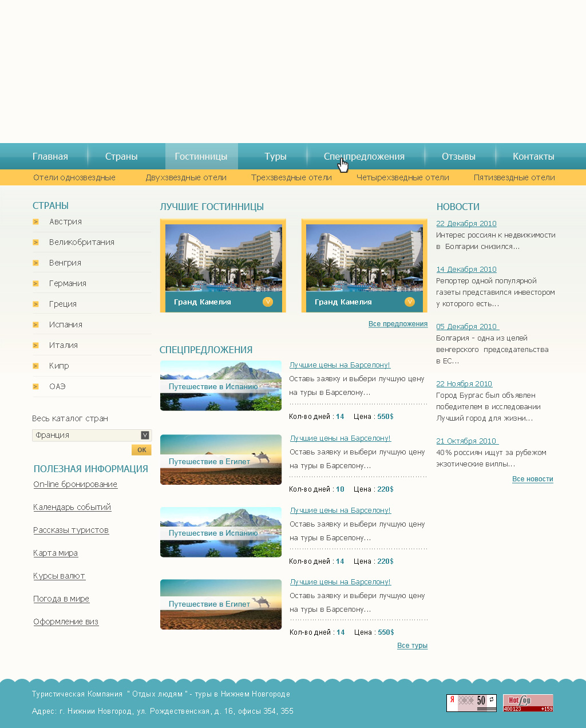
Task: Click the HotLog counter badge in footer
Action: coord(528,703)
